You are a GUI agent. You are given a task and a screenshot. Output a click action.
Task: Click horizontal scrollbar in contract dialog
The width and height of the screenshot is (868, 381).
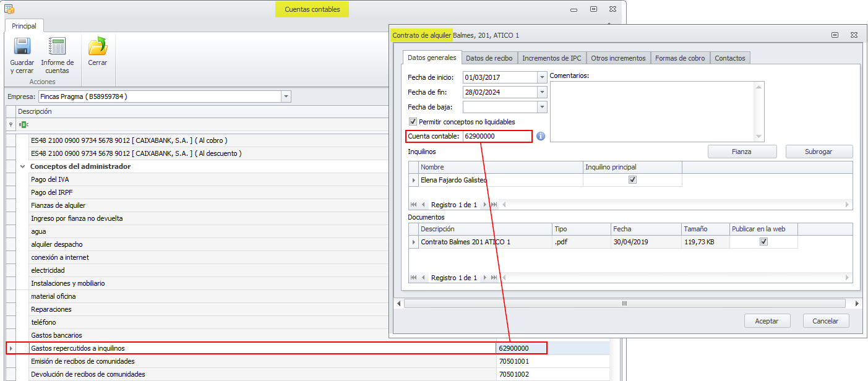pos(624,304)
